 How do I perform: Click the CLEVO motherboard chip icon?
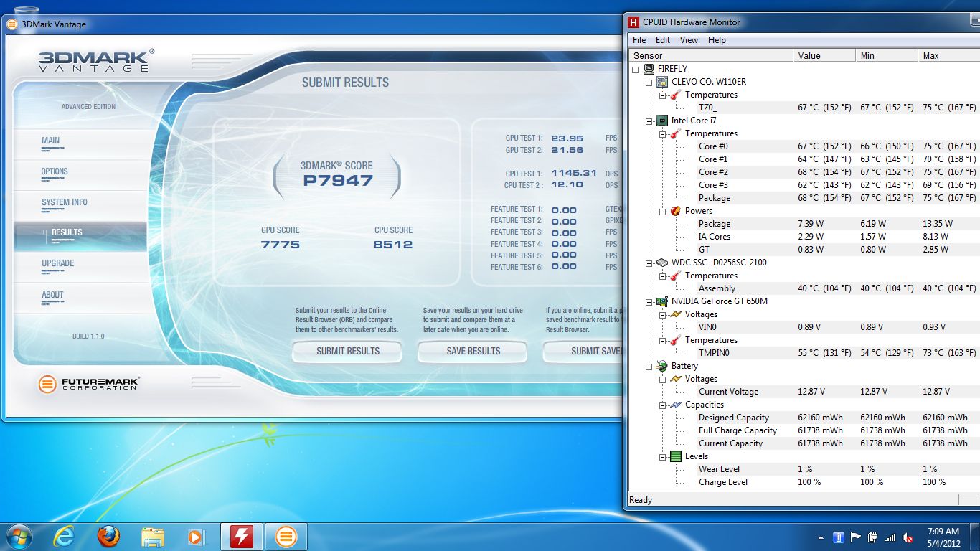(662, 82)
